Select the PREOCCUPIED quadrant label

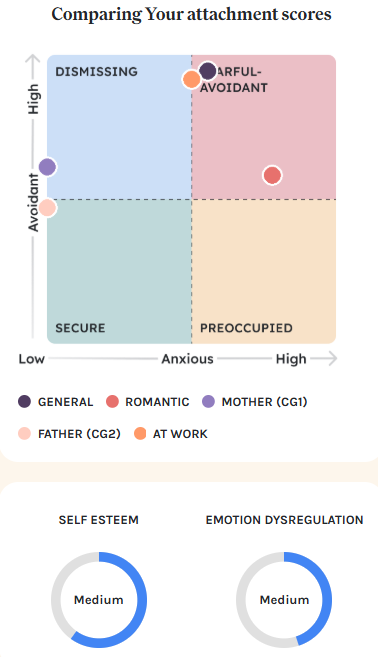246,328
